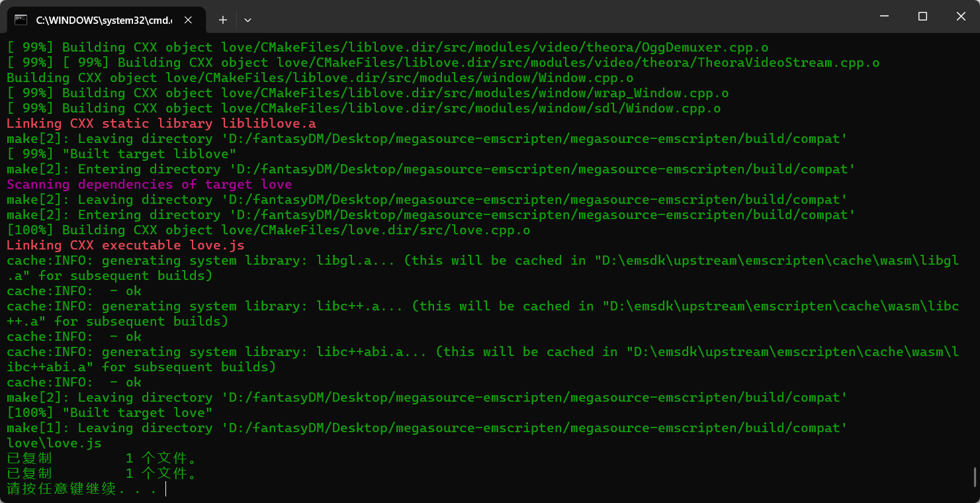Click the empty title bar area

(x=529, y=17)
